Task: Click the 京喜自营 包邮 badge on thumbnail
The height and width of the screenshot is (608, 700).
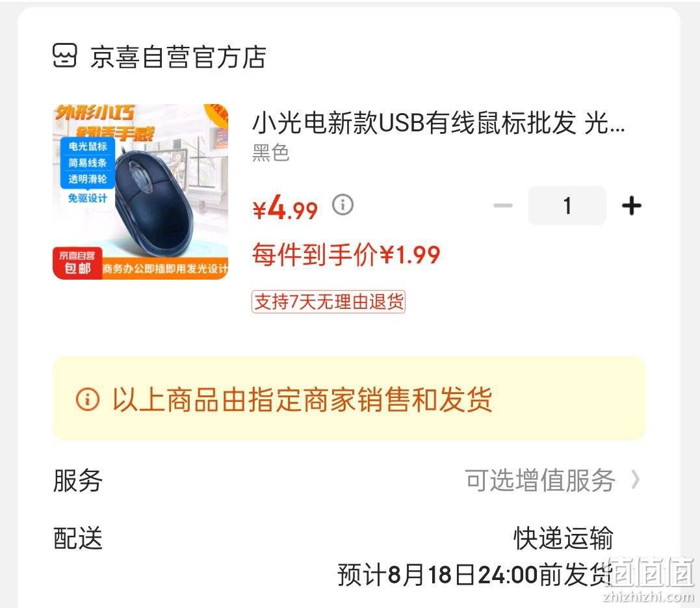Action: (x=77, y=263)
